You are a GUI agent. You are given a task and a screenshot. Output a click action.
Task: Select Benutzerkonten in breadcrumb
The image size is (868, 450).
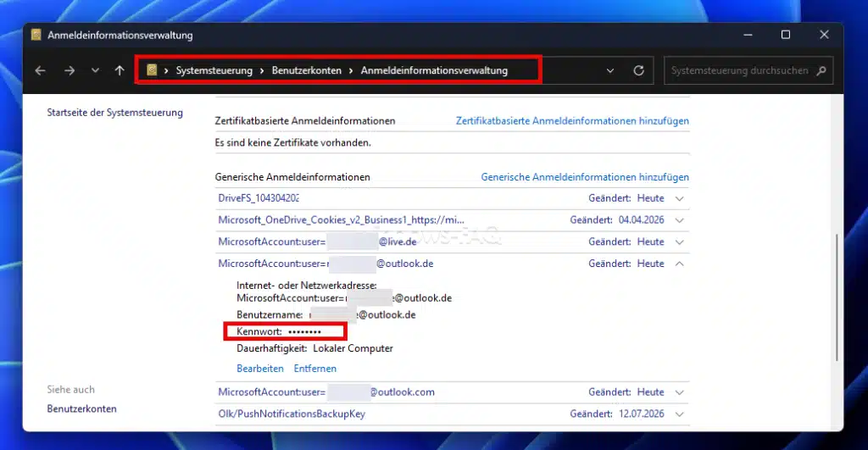[307, 71]
